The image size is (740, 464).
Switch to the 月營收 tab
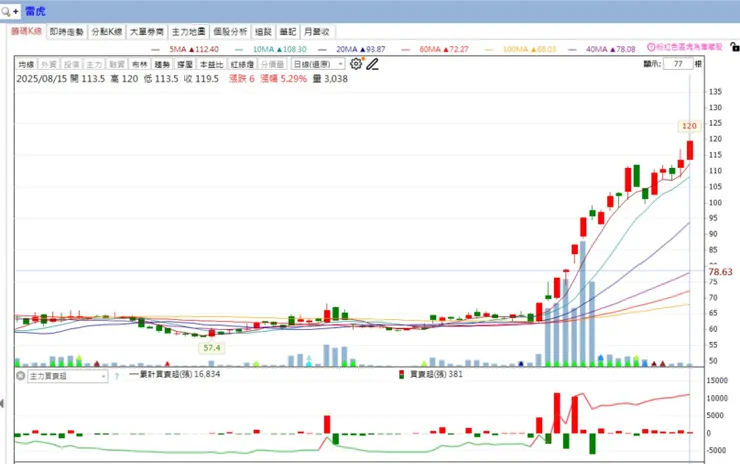[317, 32]
